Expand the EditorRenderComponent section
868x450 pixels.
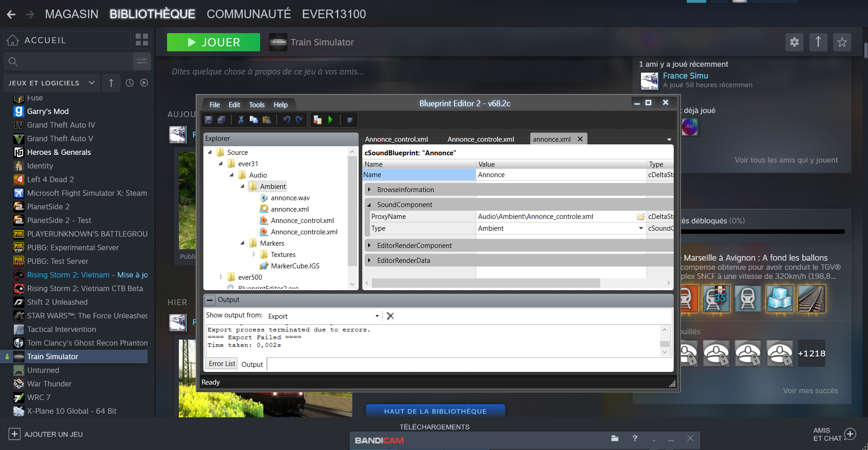tap(369, 246)
